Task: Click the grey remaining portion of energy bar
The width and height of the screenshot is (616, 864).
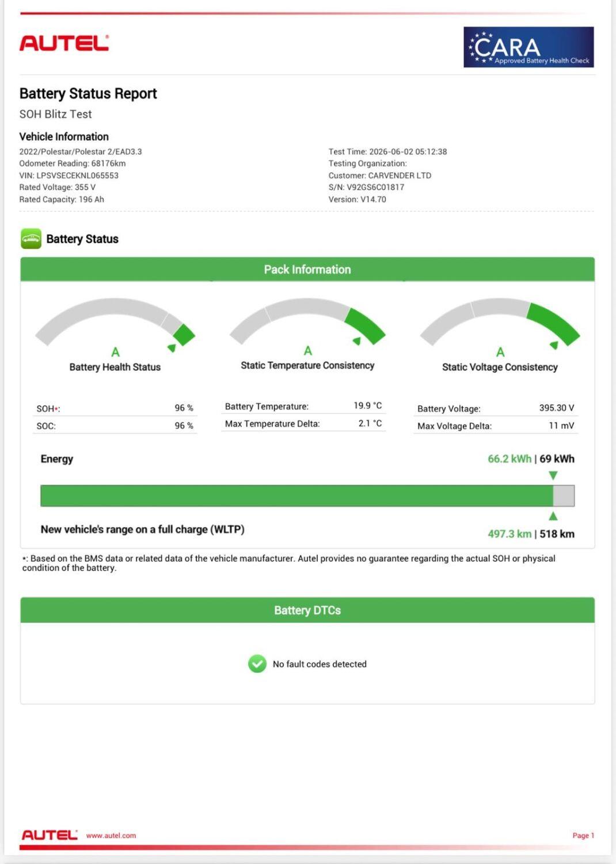Action: tap(564, 495)
